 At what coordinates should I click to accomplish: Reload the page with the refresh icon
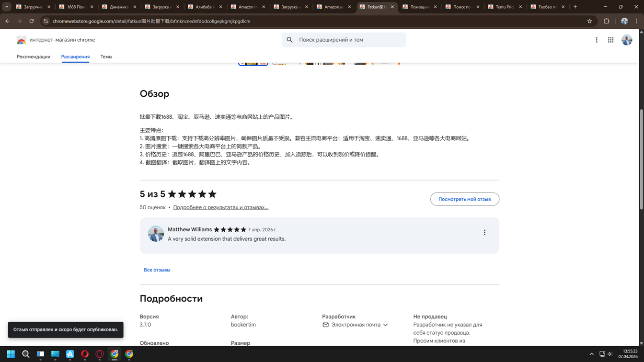32,21
